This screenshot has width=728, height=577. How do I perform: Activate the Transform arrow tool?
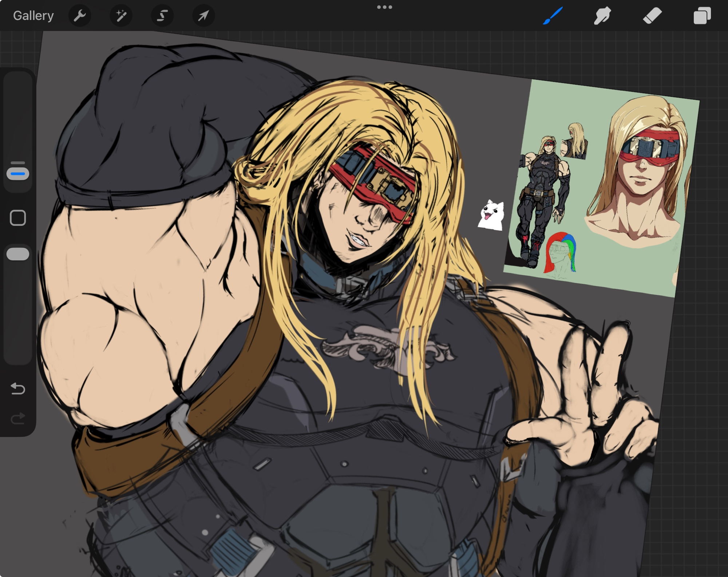point(203,16)
